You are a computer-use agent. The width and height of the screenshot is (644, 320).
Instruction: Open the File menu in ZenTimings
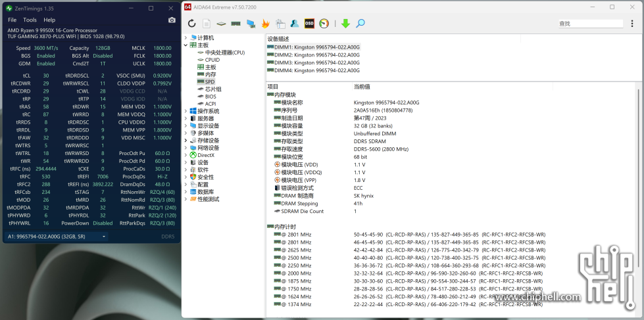(x=12, y=20)
